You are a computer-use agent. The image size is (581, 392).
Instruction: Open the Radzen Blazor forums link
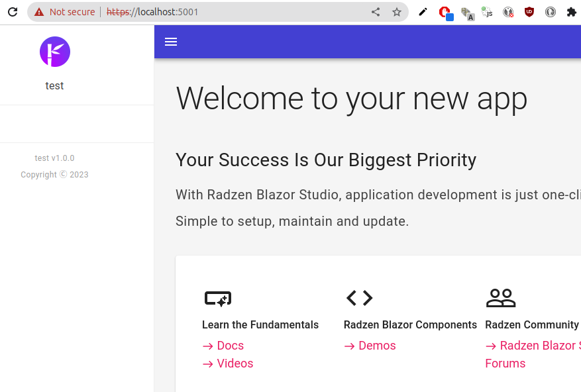click(x=533, y=354)
